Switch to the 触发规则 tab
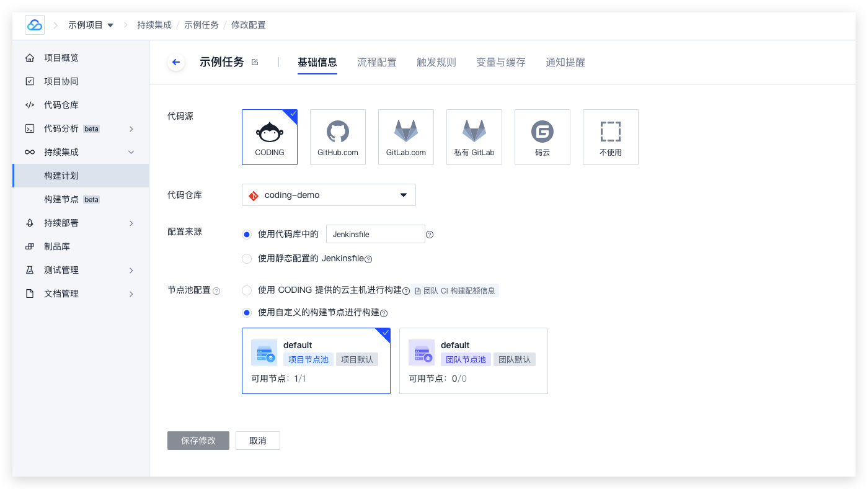 (x=436, y=62)
